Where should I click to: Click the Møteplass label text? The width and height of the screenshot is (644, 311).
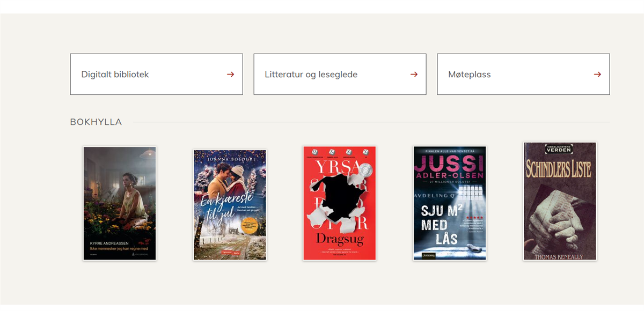coord(470,75)
